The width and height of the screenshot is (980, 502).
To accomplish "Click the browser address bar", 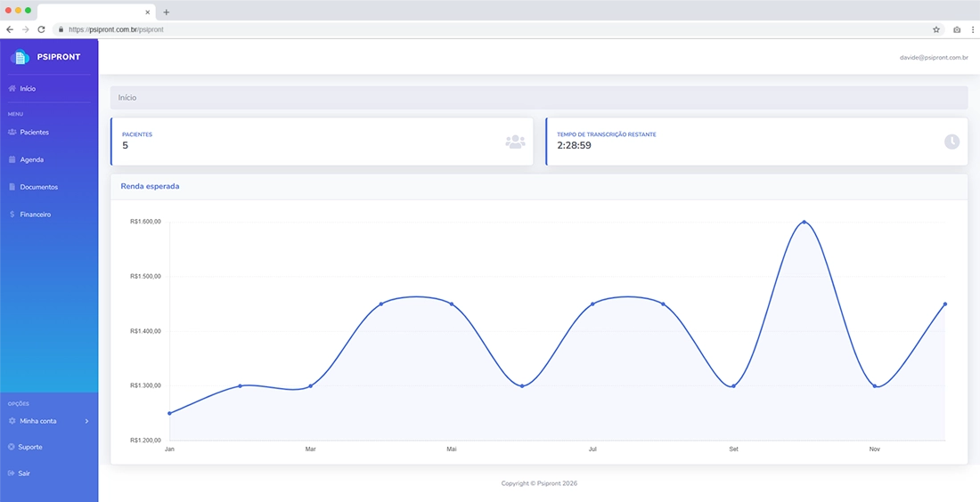I will point(490,29).
